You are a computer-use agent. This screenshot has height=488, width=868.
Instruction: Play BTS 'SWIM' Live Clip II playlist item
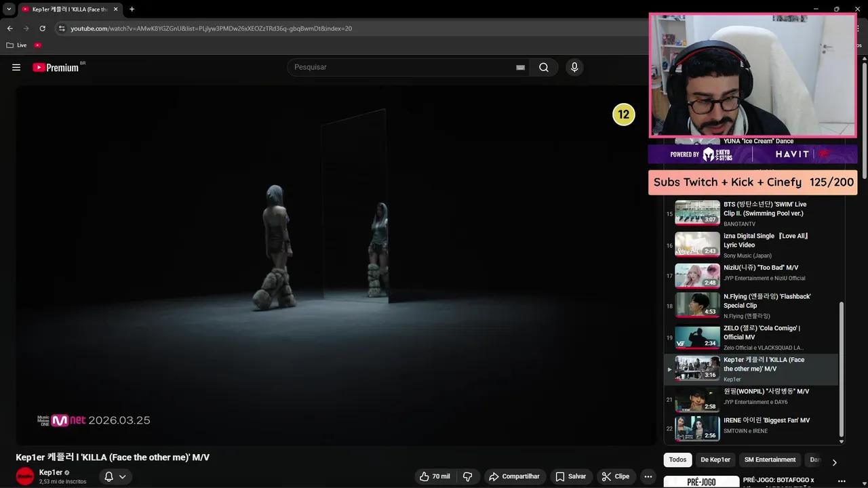(753, 213)
